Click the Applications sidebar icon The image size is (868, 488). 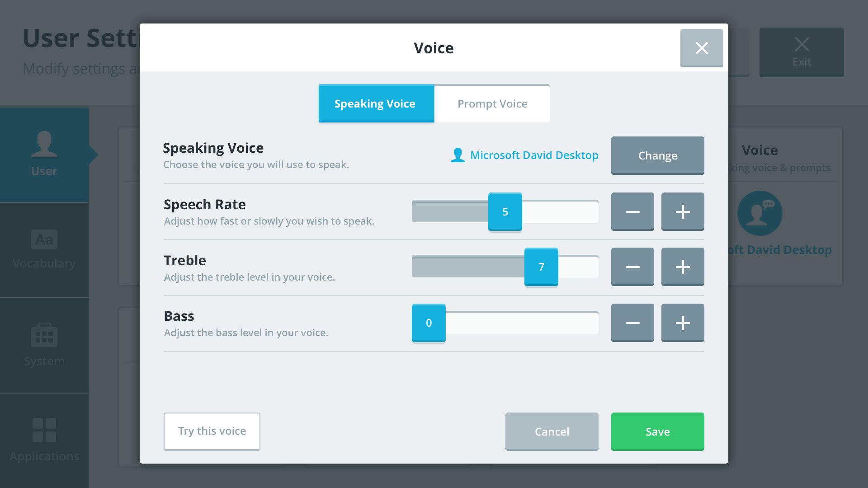tap(45, 439)
